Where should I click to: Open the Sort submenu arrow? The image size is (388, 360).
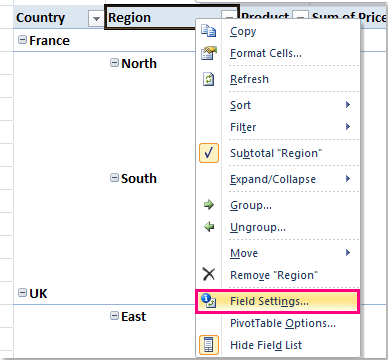tap(348, 105)
